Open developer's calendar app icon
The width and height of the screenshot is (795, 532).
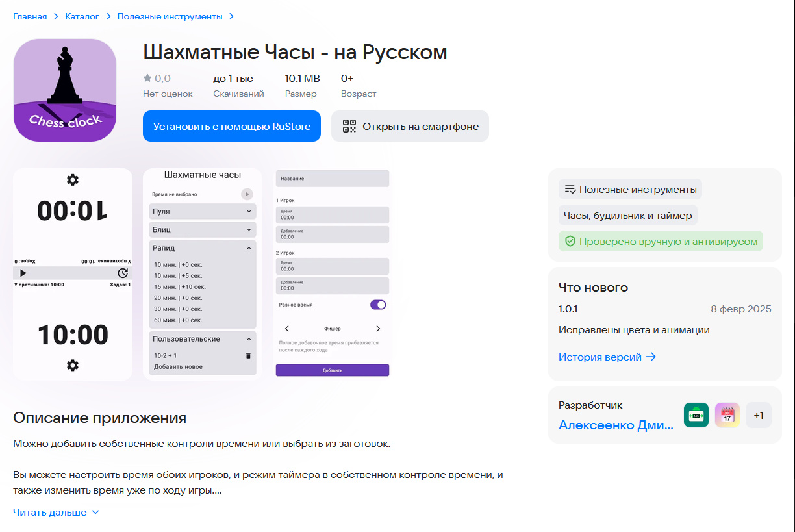click(727, 415)
